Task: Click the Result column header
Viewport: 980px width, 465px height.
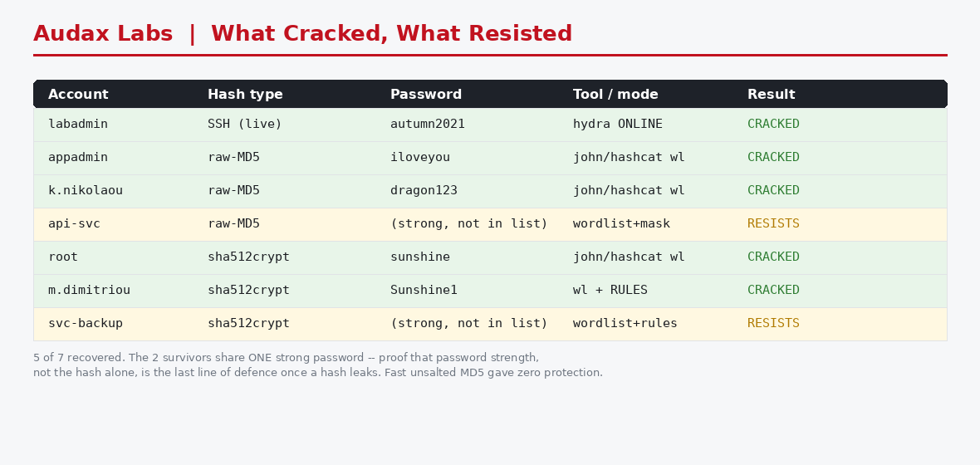Action: click(772, 95)
